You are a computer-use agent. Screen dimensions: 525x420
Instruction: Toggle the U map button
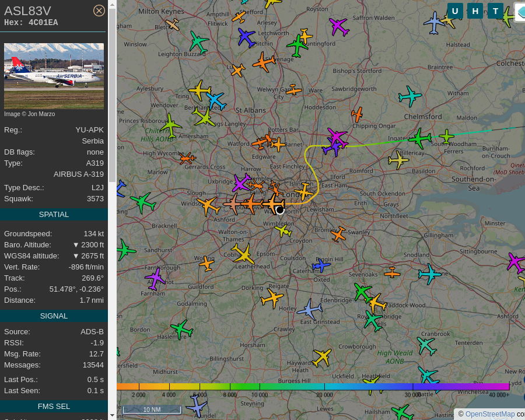455,12
